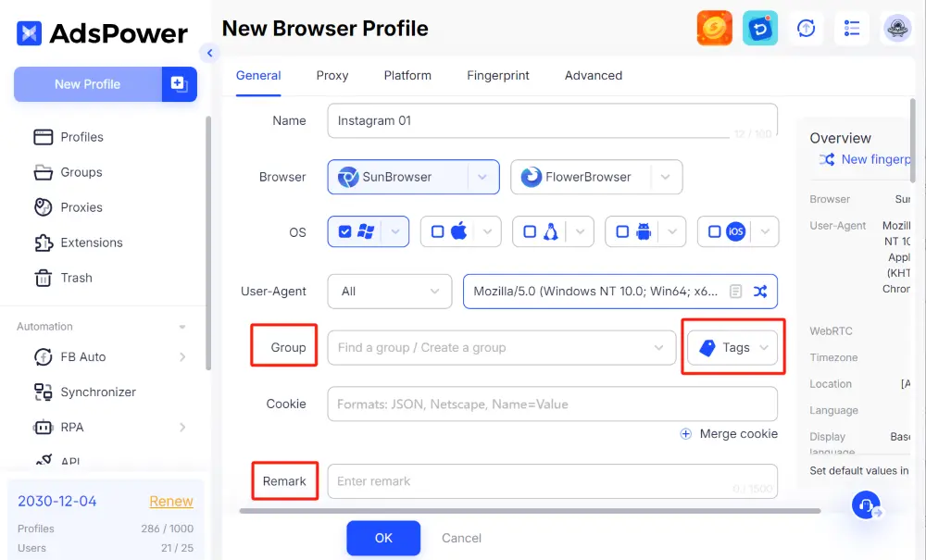Expand the RPA submenu arrow
Screen dimensions: 926x560
click(182, 428)
